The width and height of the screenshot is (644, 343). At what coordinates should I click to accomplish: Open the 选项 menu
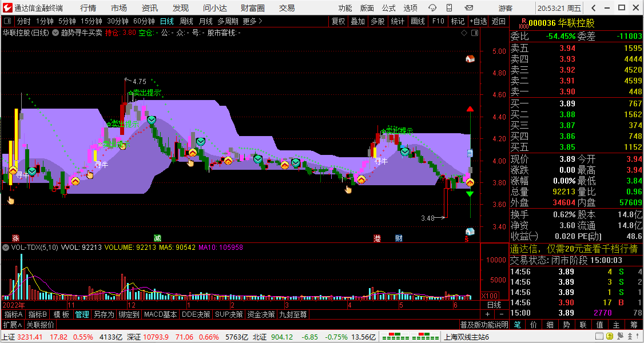tap(410, 8)
